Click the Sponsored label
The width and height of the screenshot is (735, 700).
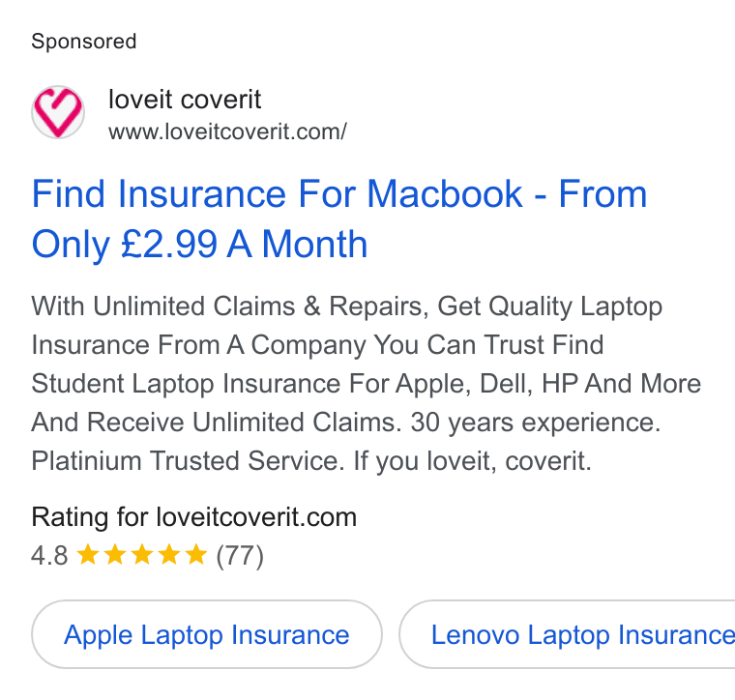pos(84,42)
